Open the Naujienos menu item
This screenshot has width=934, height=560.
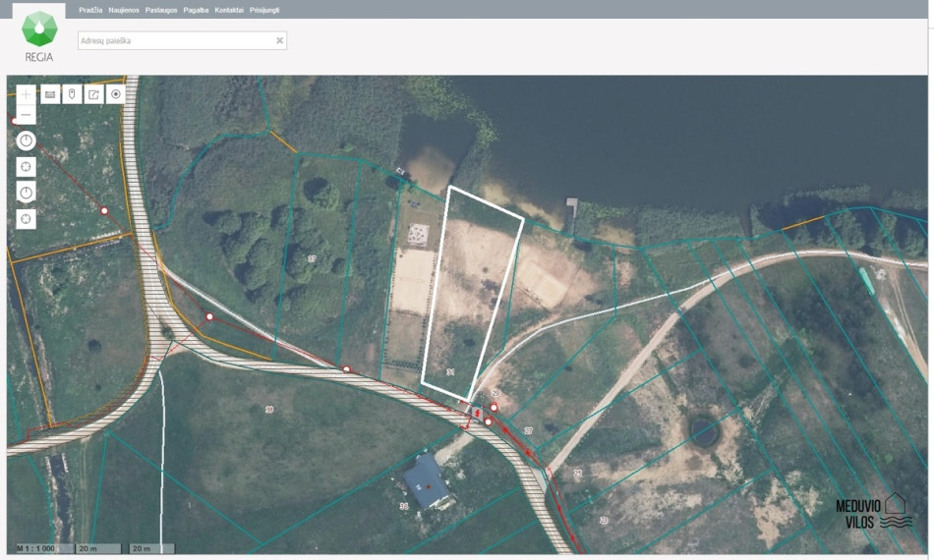coord(124,10)
